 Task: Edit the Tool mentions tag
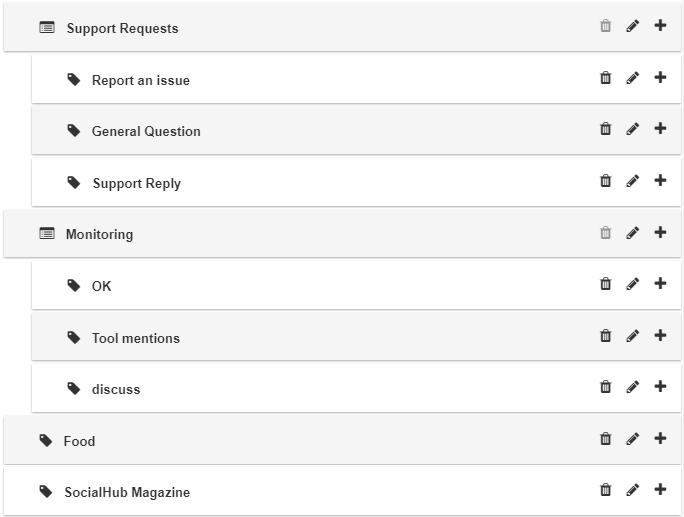click(x=632, y=336)
